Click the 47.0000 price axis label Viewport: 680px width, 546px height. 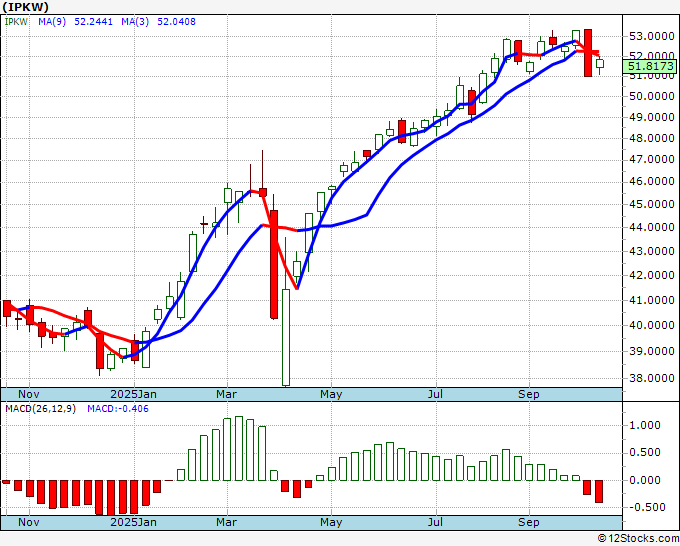[x=651, y=159]
